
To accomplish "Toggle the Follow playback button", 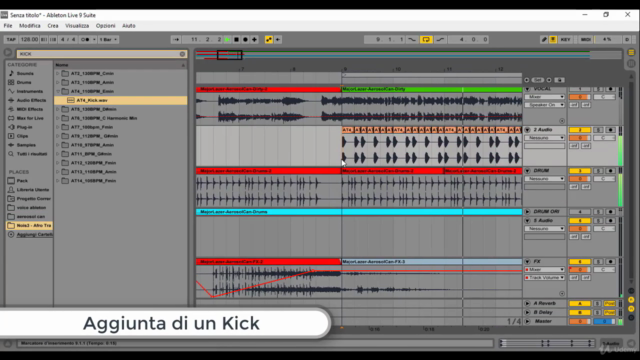I will tap(176, 40).
